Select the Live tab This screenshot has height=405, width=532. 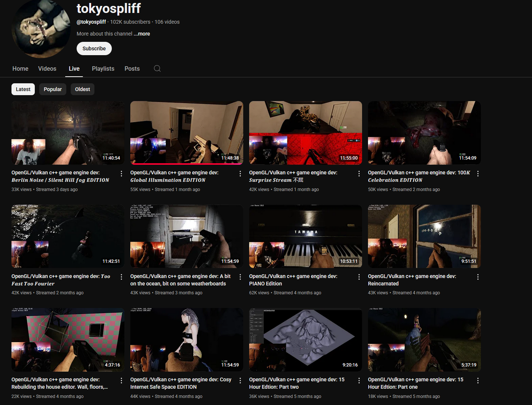tap(74, 68)
